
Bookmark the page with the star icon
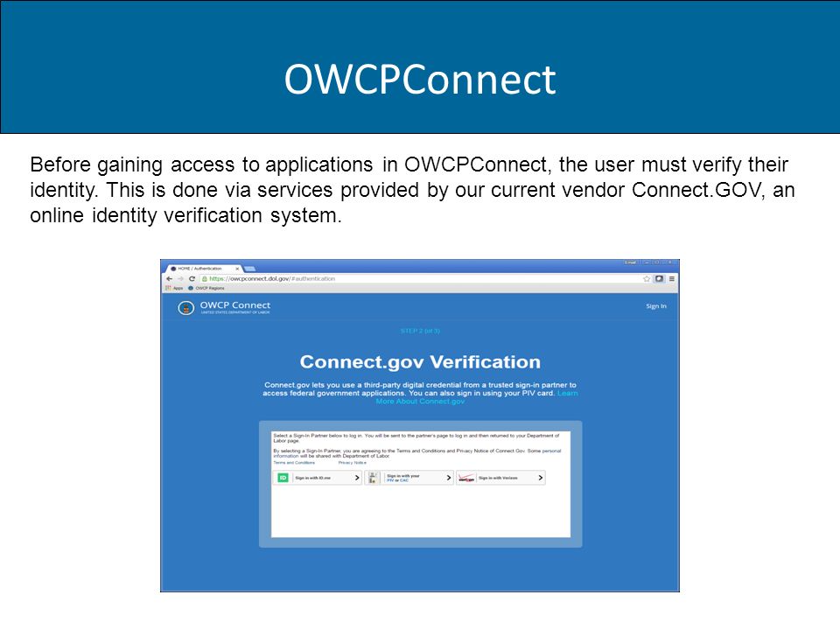[647, 278]
